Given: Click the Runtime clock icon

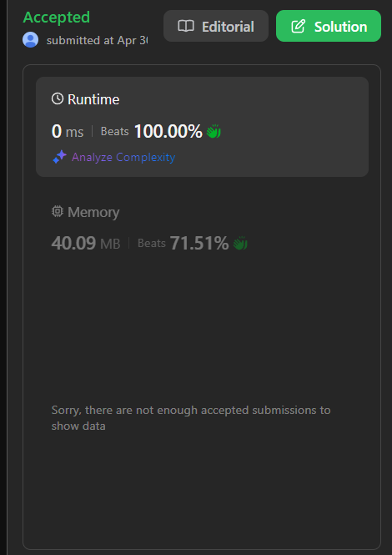Looking at the screenshot, I should (58, 98).
